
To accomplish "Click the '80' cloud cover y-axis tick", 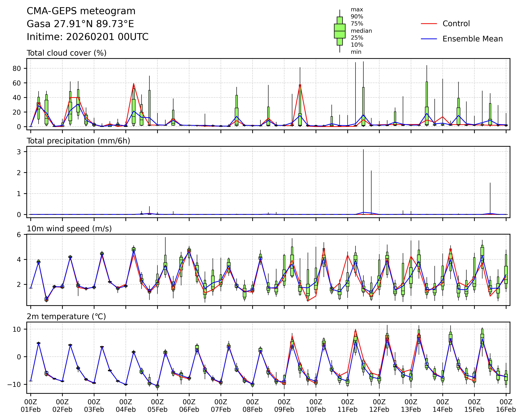I will [17, 69].
